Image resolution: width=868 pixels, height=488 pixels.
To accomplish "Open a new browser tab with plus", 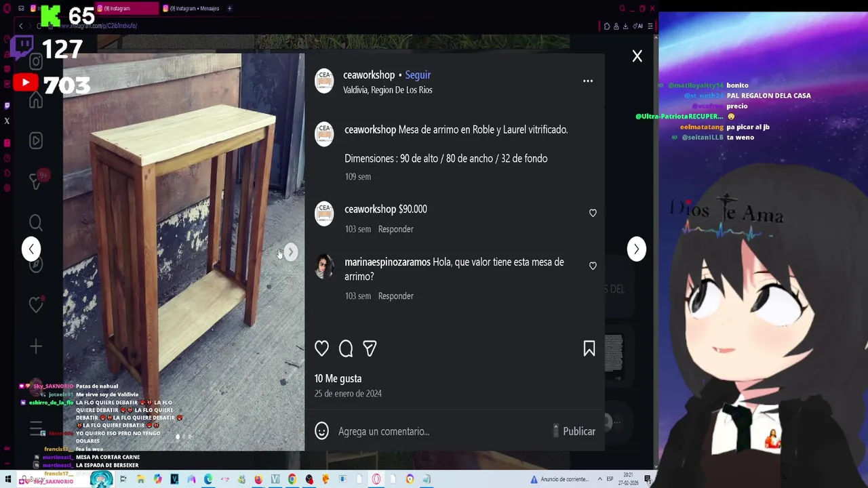I will click(x=229, y=8).
